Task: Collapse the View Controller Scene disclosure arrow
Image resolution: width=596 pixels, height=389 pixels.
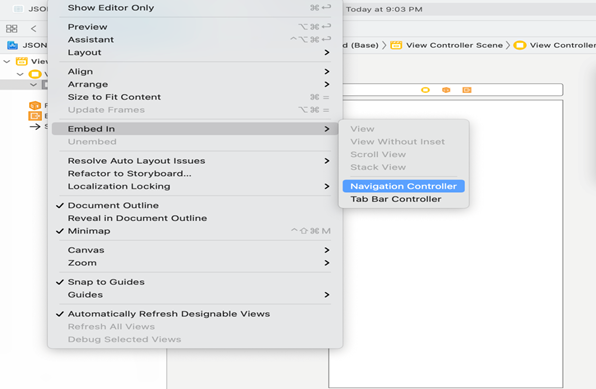Action: pyautogui.click(x=7, y=61)
